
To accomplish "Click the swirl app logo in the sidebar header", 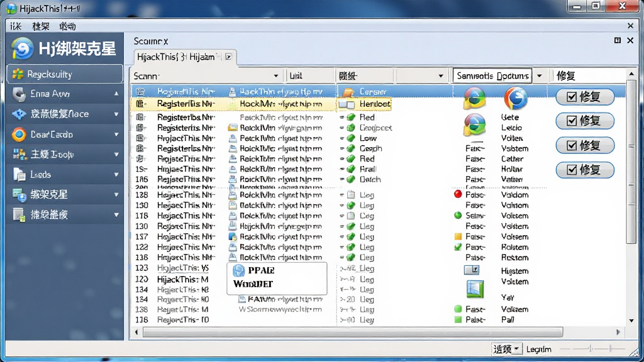I will tap(22, 48).
